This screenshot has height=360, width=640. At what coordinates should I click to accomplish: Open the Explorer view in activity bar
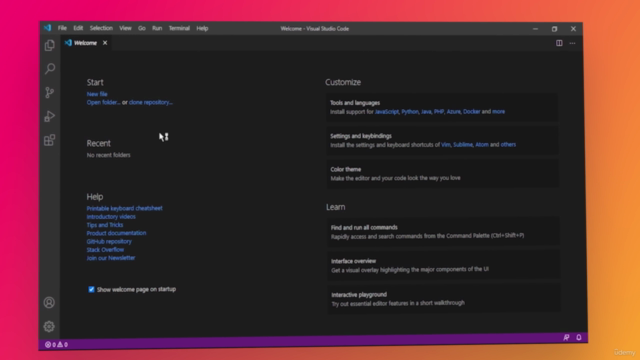pyautogui.click(x=49, y=45)
